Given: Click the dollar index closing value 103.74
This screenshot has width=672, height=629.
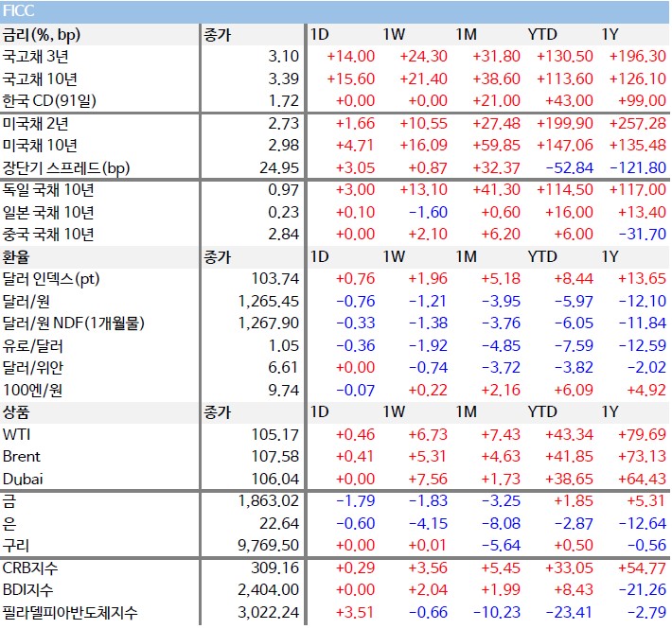Looking at the screenshot, I should (274, 279).
